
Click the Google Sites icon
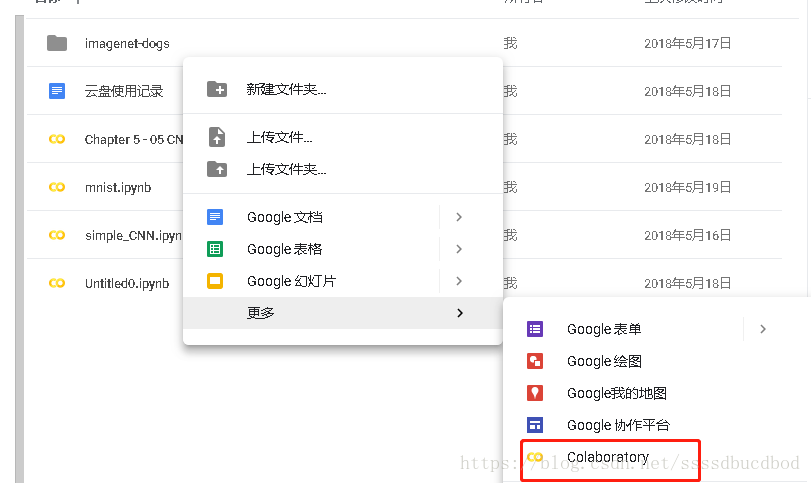point(535,425)
